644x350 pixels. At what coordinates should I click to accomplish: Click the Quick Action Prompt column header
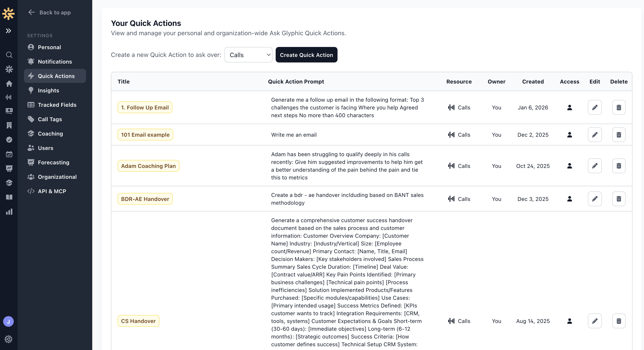[x=296, y=82]
